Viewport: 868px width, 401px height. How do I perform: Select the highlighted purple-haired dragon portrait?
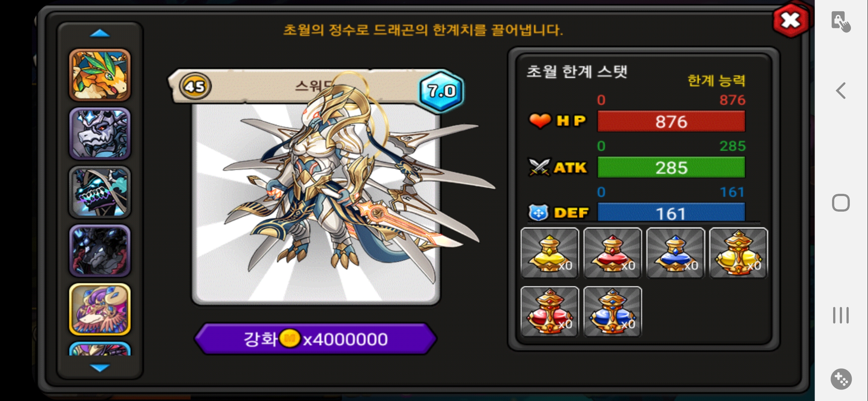(100, 310)
